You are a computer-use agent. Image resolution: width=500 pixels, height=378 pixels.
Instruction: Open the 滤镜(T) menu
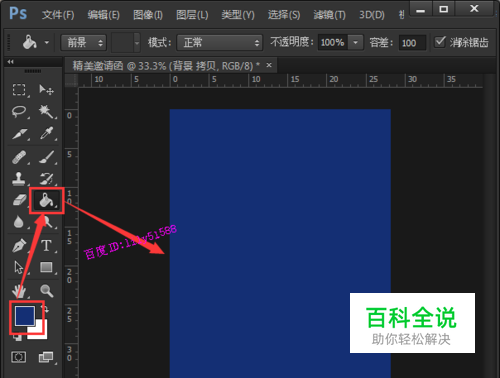click(329, 15)
